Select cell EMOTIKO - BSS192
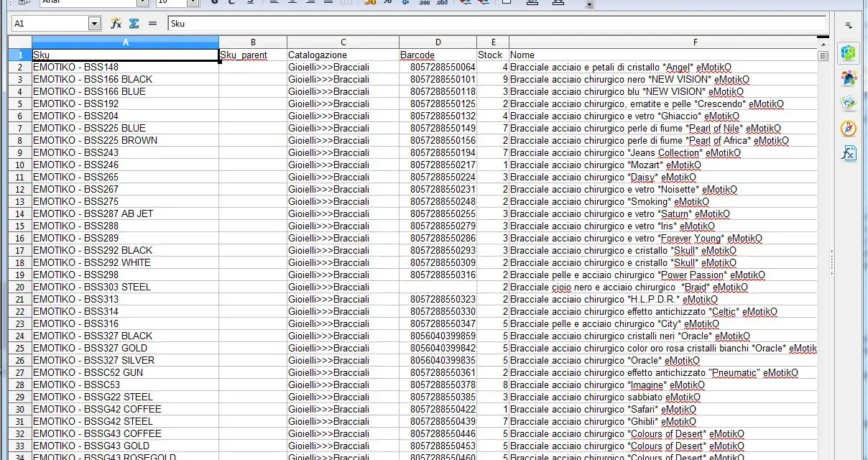Screen dimensions: 868x460 pyautogui.click(x=126, y=103)
